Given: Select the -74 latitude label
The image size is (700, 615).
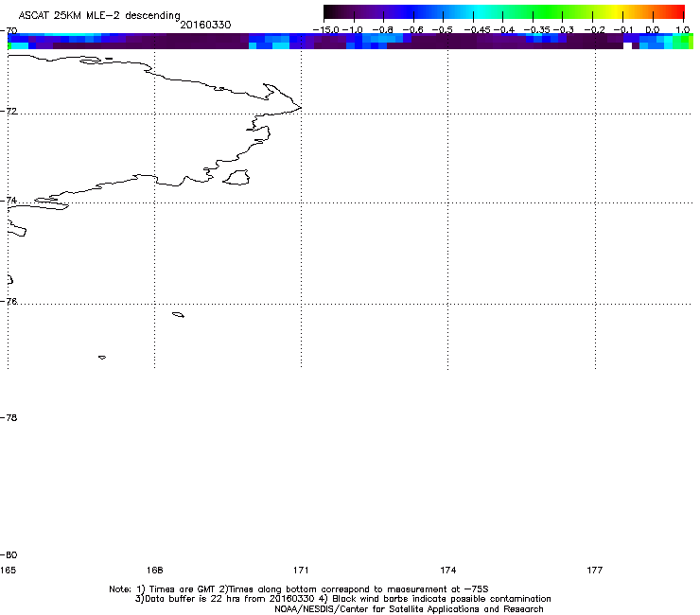Looking at the screenshot, I should pyautogui.click(x=9, y=200).
